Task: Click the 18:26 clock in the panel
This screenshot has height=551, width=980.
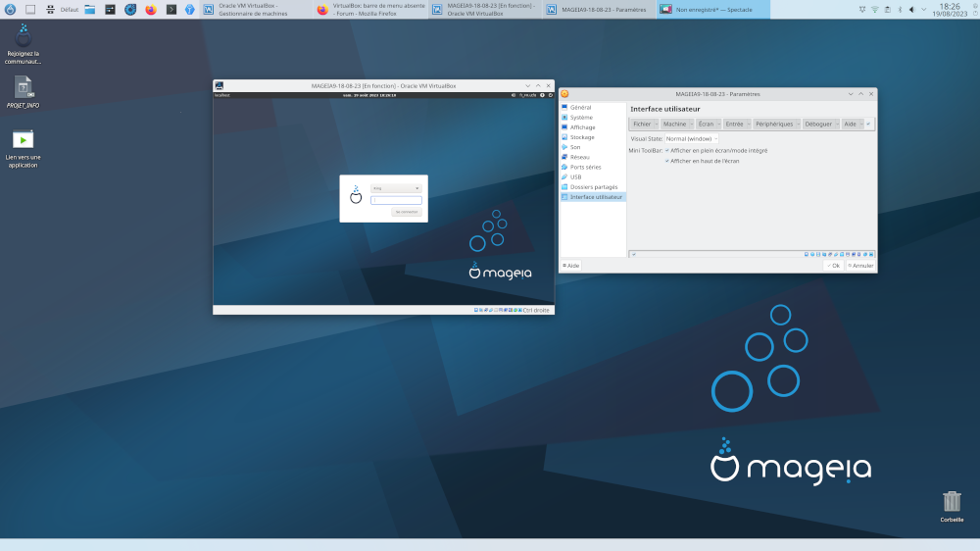Action: click(950, 6)
